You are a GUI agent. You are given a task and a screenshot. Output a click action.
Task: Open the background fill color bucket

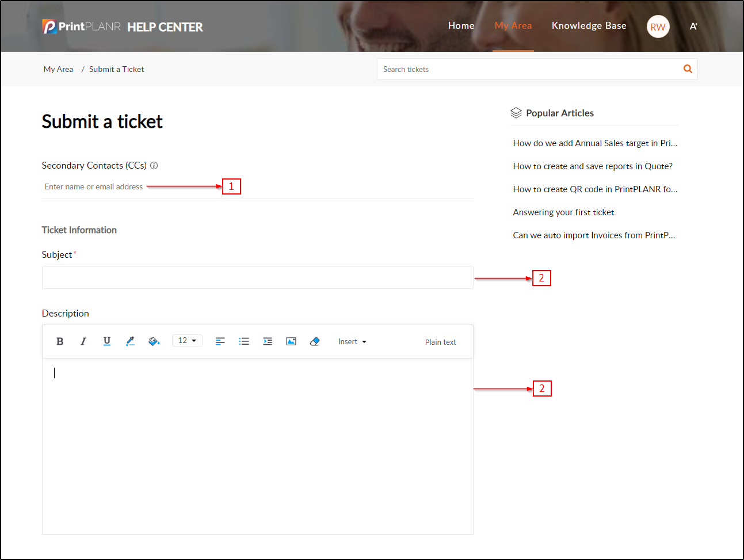[x=154, y=341]
